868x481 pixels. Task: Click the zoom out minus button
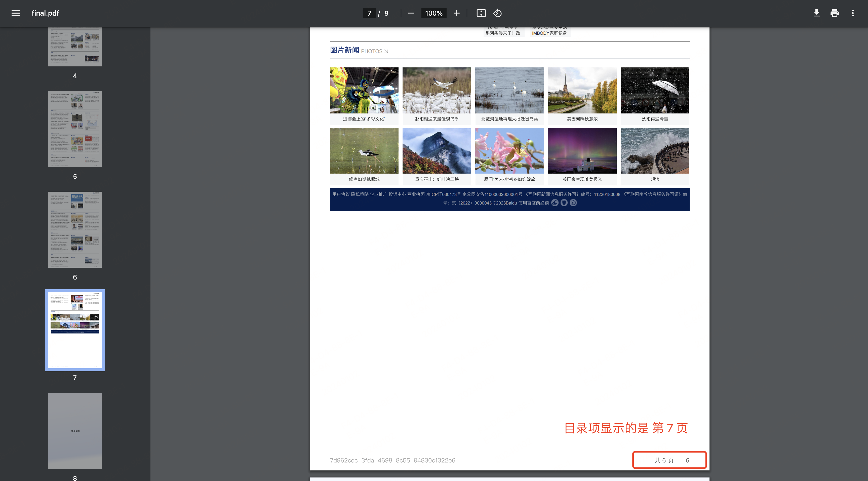tap(411, 13)
